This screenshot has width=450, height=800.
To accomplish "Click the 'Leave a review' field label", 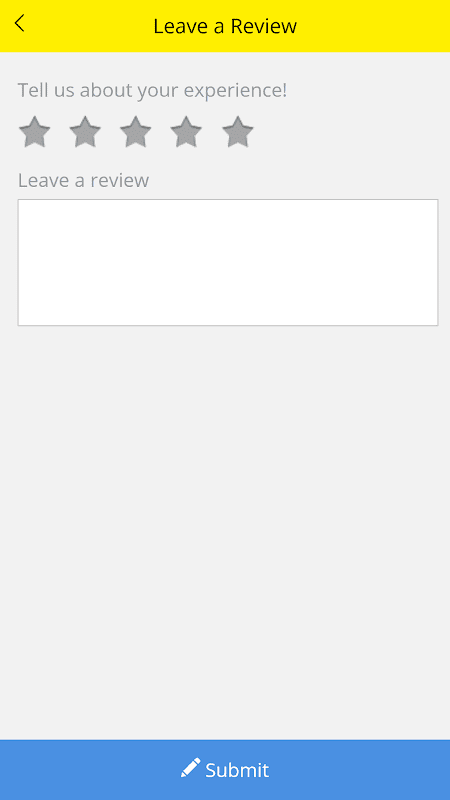I will coord(84,180).
